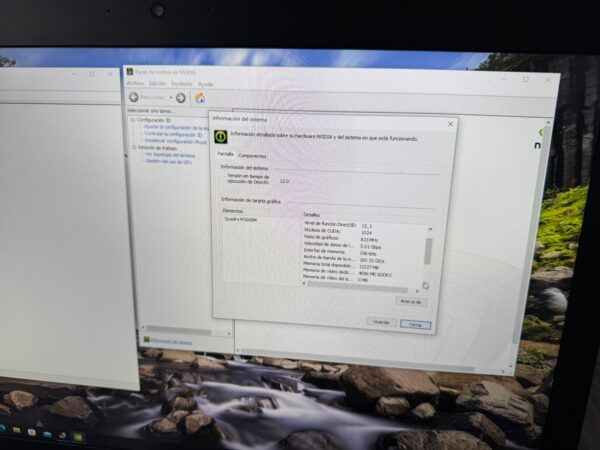Open Ver topología del sistema

170,155
